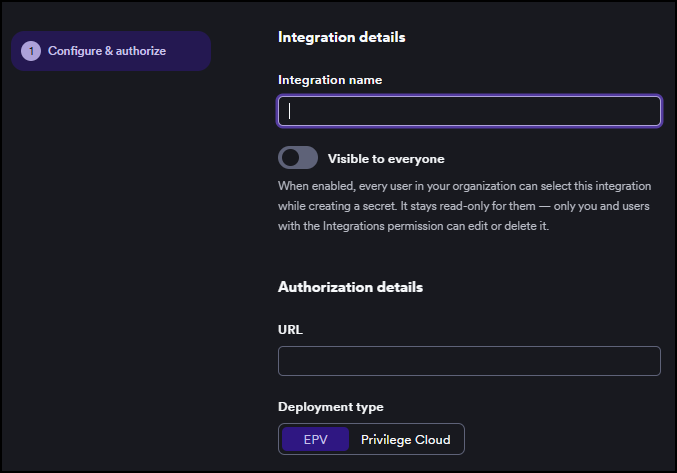The image size is (677, 473).
Task: Click the URL label
Action: pos(290,330)
